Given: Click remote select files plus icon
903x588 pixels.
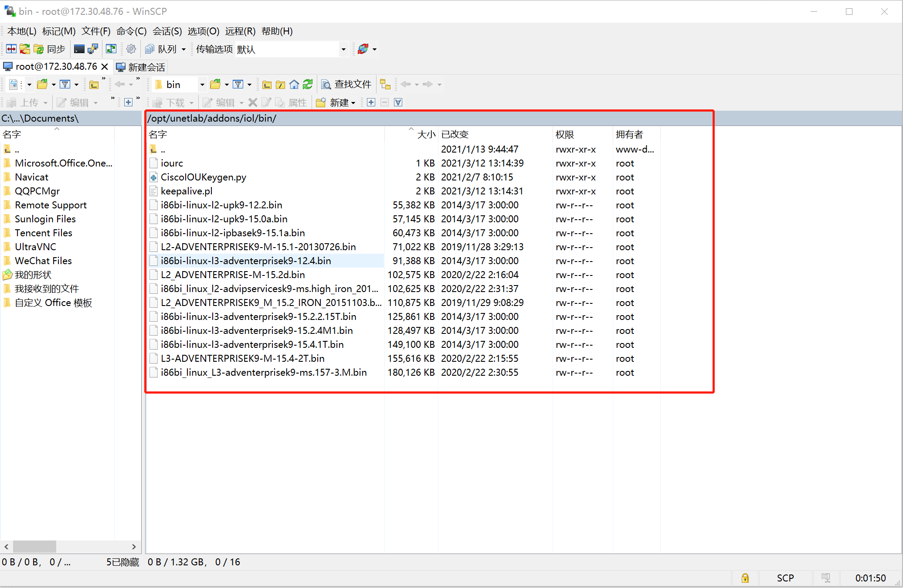Looking at the screenshot, I should tap(371, 102).
